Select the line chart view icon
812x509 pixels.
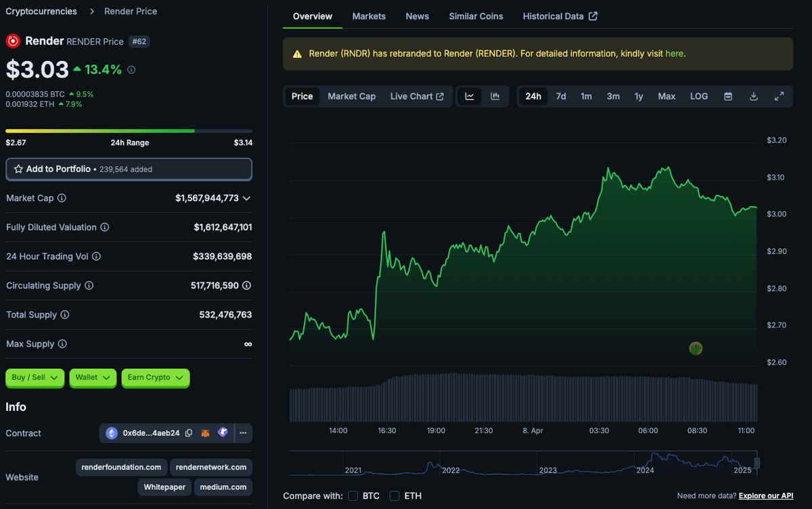click(x=470, y=96)
